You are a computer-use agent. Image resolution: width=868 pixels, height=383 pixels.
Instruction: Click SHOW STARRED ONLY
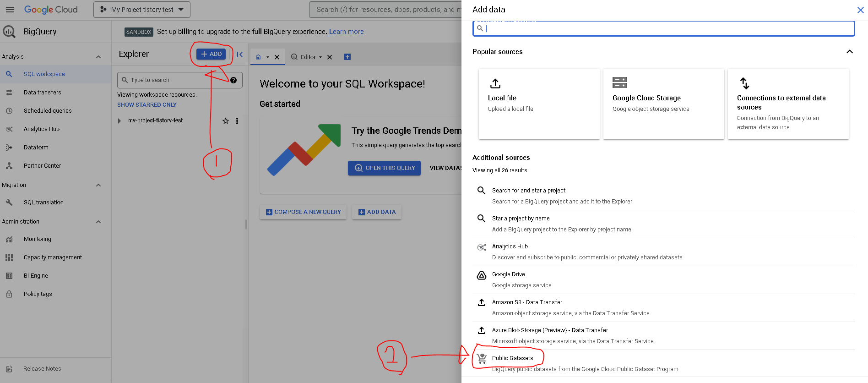[x=147, y=105]
